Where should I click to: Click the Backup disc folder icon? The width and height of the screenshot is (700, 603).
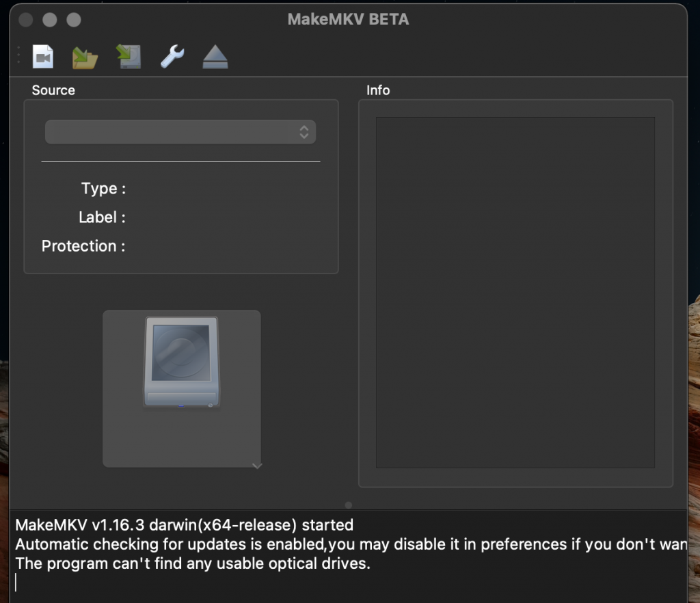pos(85,57)
